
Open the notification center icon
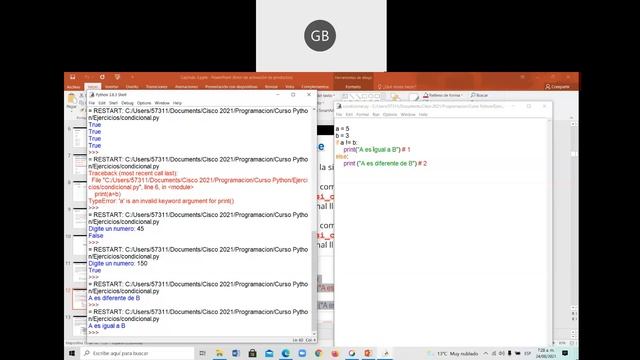click(565, 353)
